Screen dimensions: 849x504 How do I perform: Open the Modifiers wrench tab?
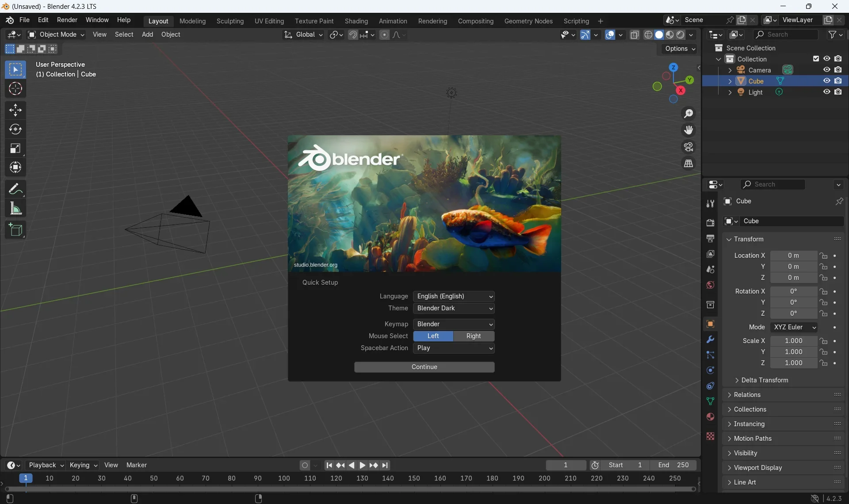[710, 340]
